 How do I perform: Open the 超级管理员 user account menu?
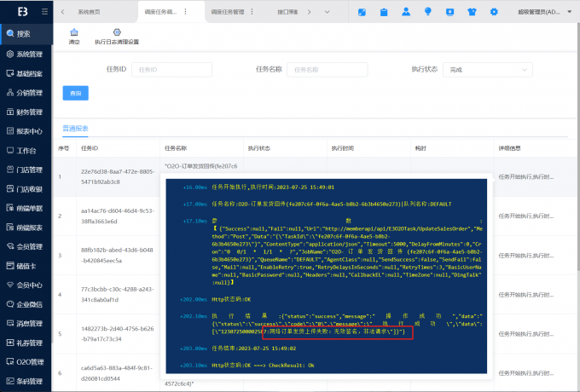tap(548, 13)
